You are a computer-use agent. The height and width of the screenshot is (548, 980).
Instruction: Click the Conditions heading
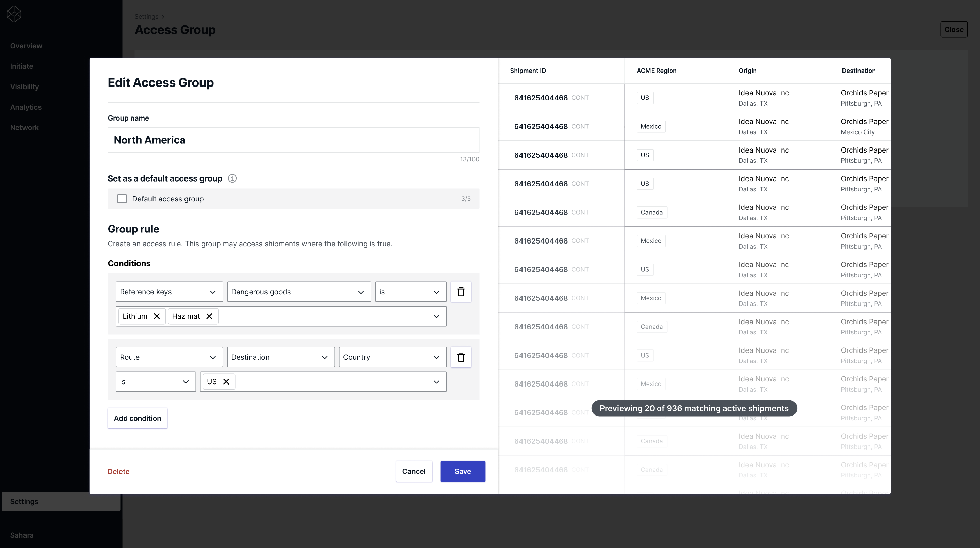tap(129, 263)
